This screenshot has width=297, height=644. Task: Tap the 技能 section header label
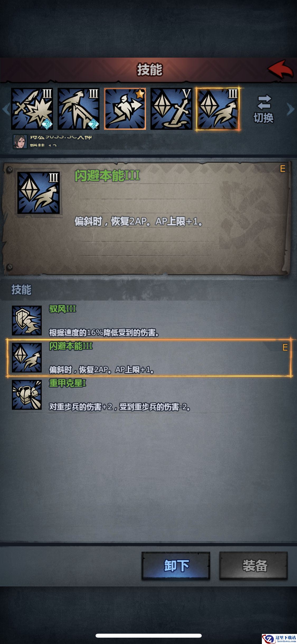pos(21,290)
